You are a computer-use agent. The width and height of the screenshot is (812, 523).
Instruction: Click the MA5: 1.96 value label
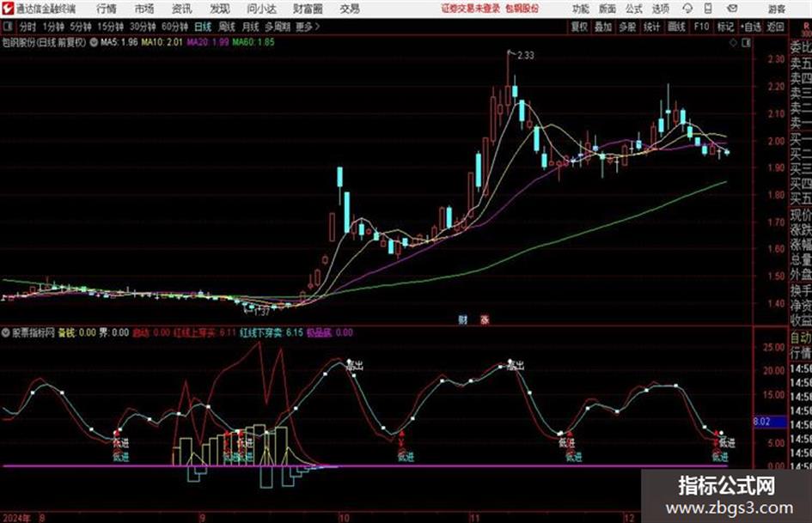click(119, 42)
